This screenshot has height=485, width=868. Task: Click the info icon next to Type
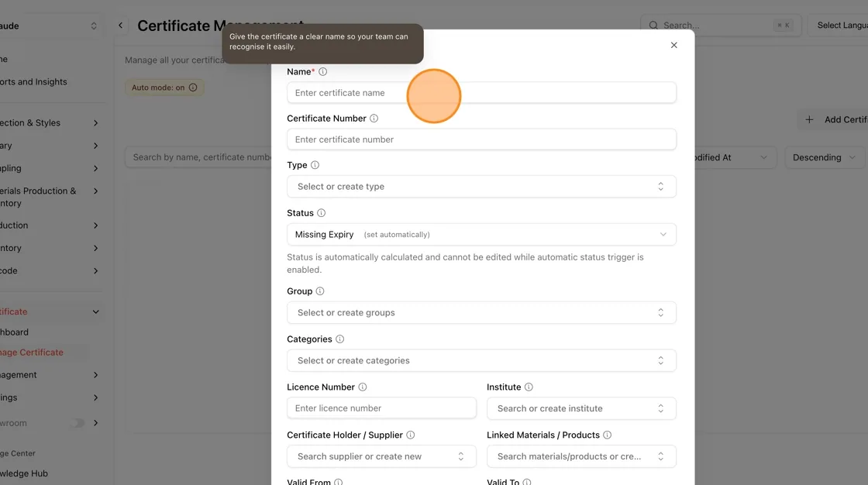(x=315, y=165)
